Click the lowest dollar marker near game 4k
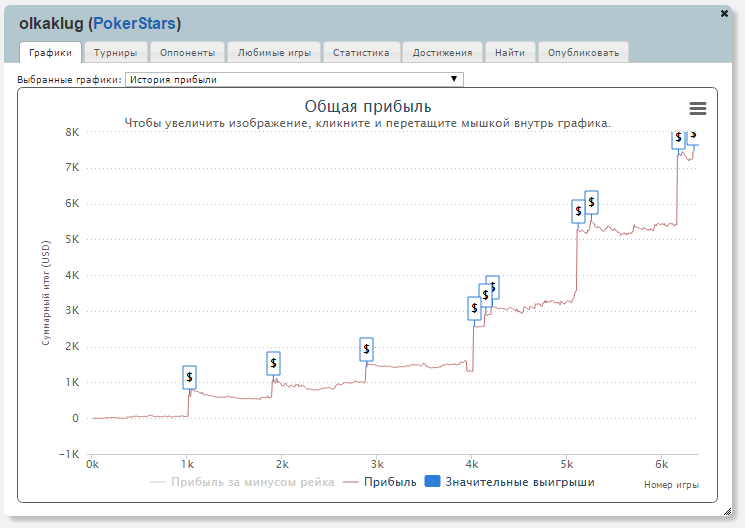745x528 pixels. click(x=474, y=309)
